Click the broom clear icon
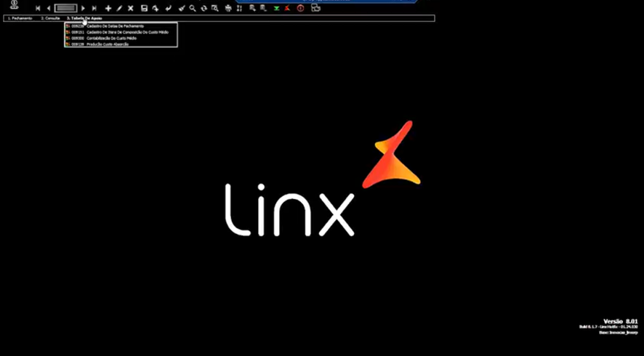The width and height of the screenshot is (644, 356). click(x=182, y=8)
